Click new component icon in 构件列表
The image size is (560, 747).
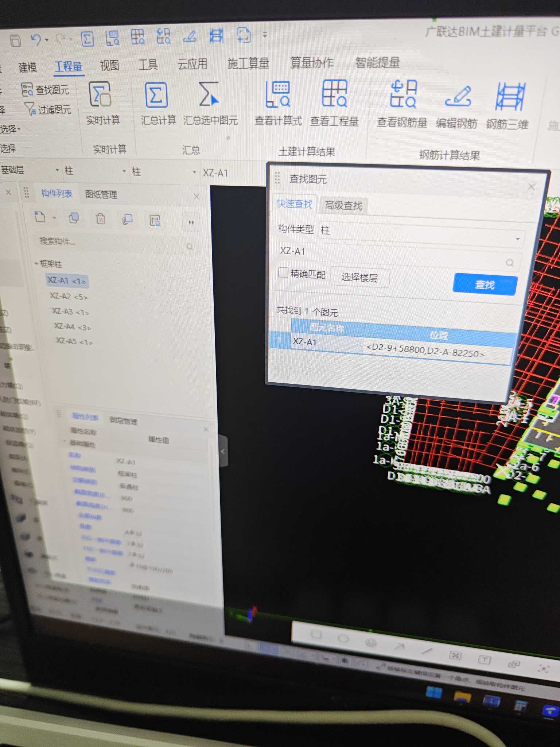point(40,217)
